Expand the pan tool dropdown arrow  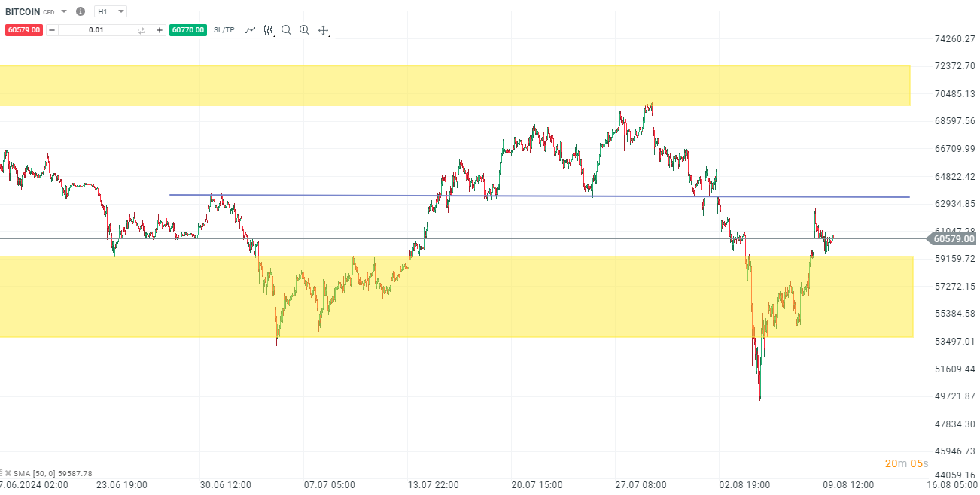pyautogui.click(x=330, y=35)
